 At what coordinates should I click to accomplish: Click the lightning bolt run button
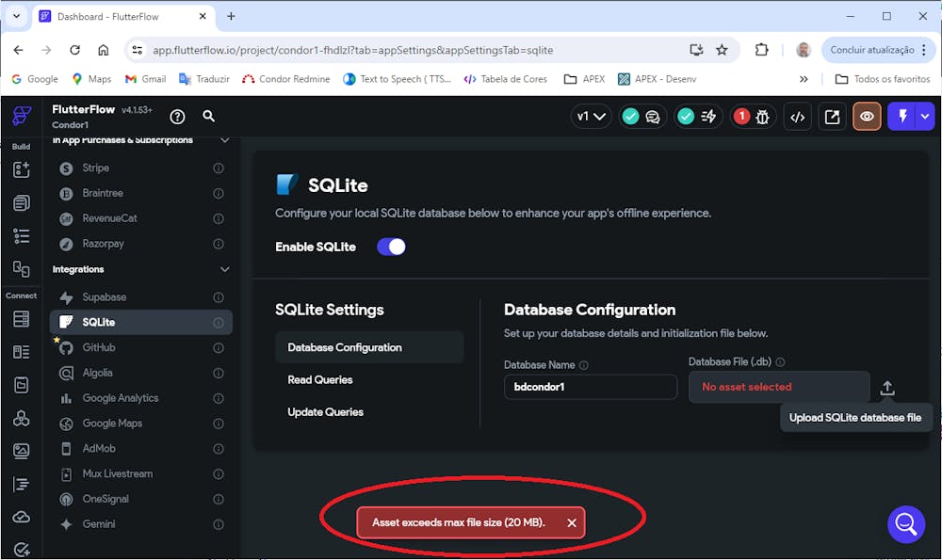coord(902,117)
